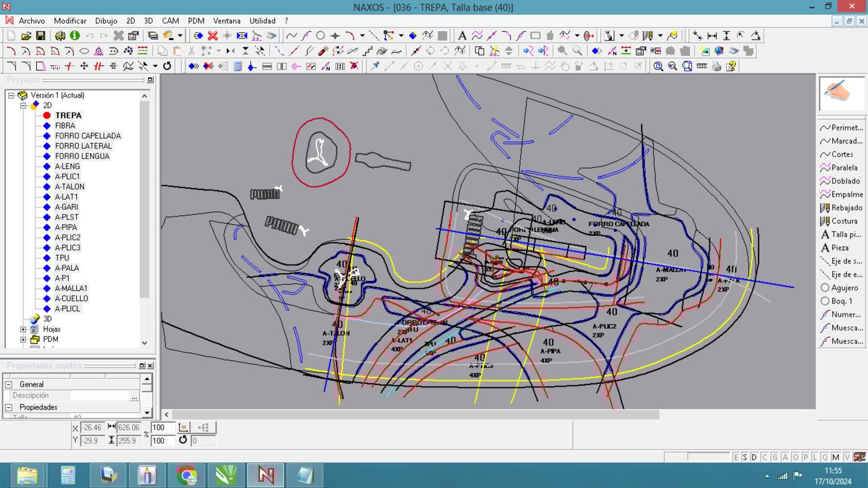Toggle the 'S' status bar indicator
This screenshot has height=488, width=868.
[745, 457]
